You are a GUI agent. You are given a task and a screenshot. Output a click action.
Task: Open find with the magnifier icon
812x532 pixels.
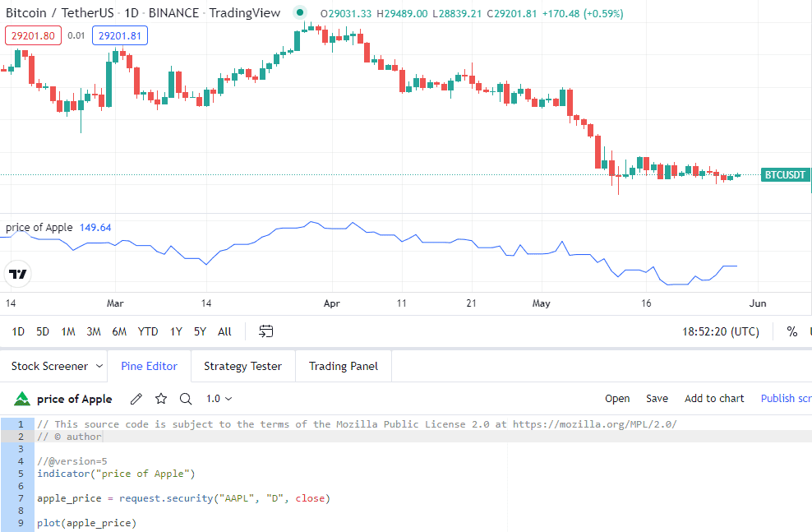186,398
